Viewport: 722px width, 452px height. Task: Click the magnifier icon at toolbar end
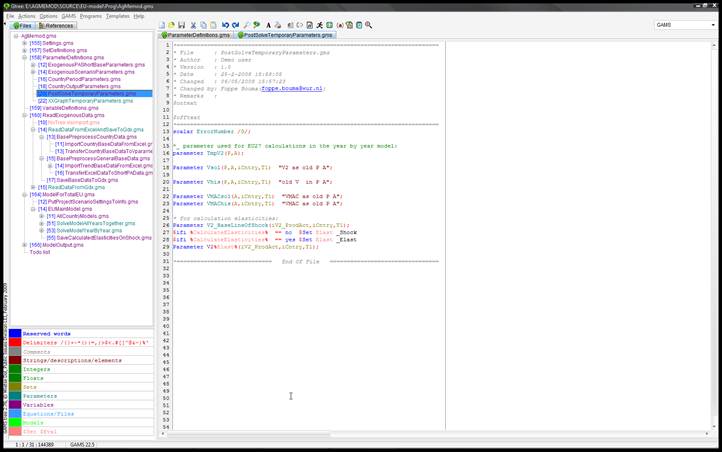[x=368, y=25]
